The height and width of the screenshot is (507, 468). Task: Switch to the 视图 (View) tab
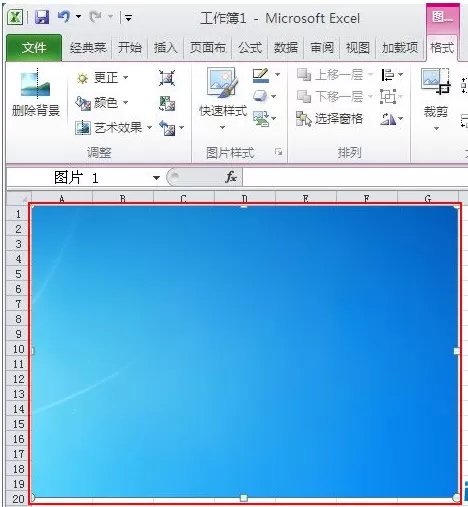point(358,48)
